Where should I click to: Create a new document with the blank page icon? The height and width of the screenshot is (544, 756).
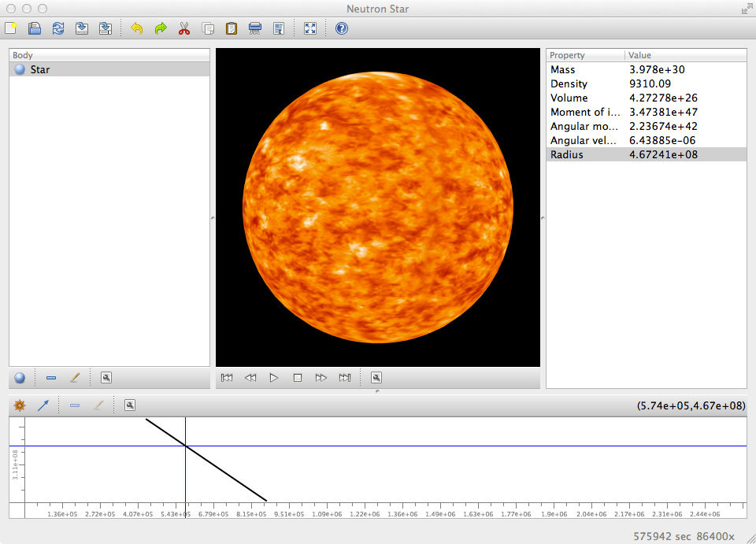10,28
